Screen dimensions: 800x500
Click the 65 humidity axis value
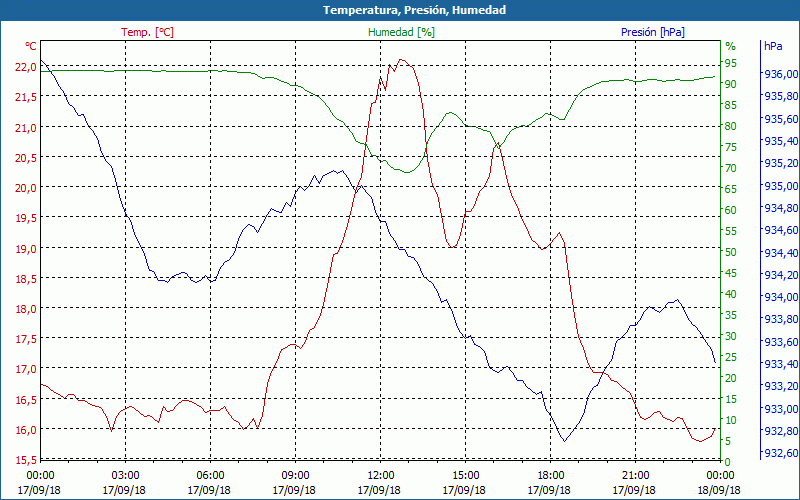click(x=731, y=189)
